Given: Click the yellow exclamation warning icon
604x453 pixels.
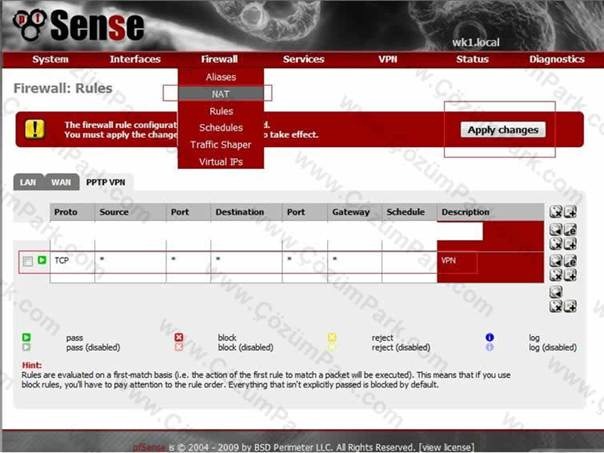Looking at the screenshot, I should (x=35, y=129).
